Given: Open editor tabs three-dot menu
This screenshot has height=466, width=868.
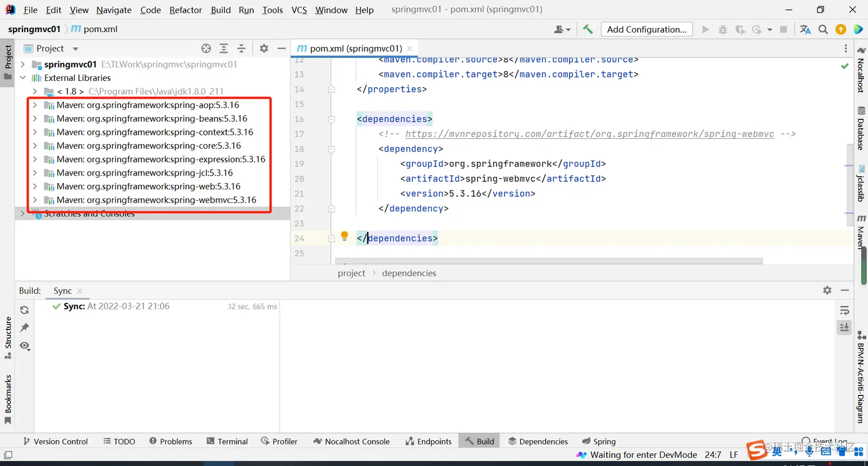Looking at the screenshot, I should (846, 49).
